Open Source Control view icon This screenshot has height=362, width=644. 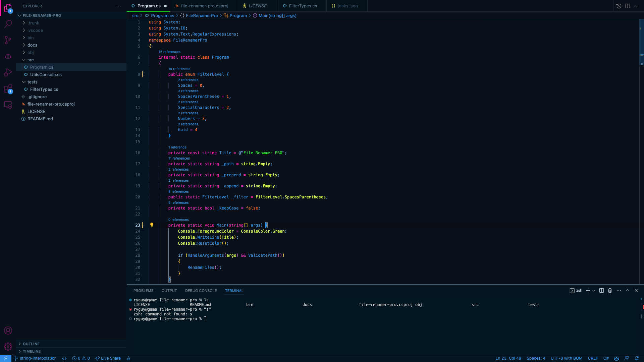pyautogui.click(x=8, y=40)
